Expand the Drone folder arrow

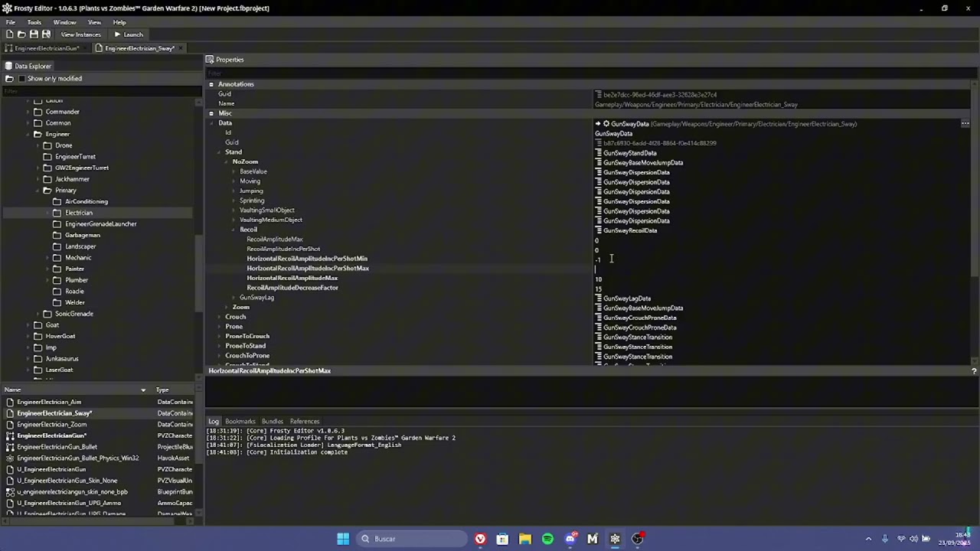click(38, 145)
